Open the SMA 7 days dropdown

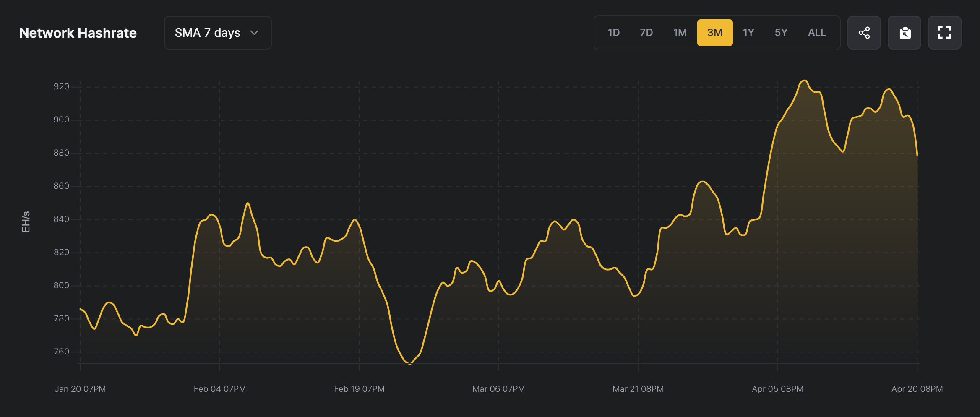(217, 33)
